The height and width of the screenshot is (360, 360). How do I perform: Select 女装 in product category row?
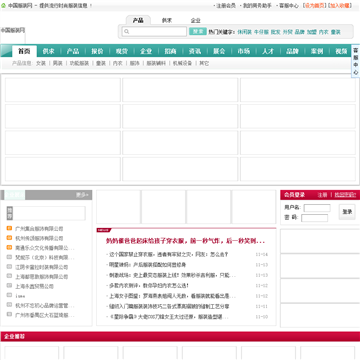(x=41, y=63)
